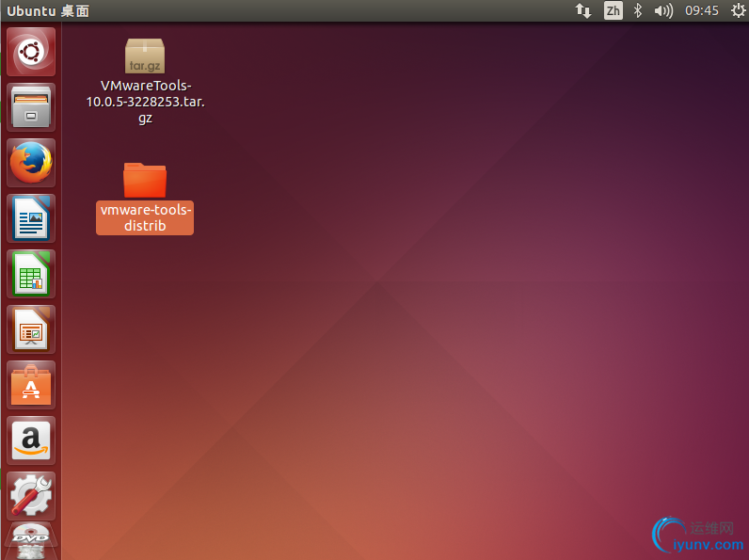Open the system power session menu
This screenshot has width=749, height=560.
738,10
